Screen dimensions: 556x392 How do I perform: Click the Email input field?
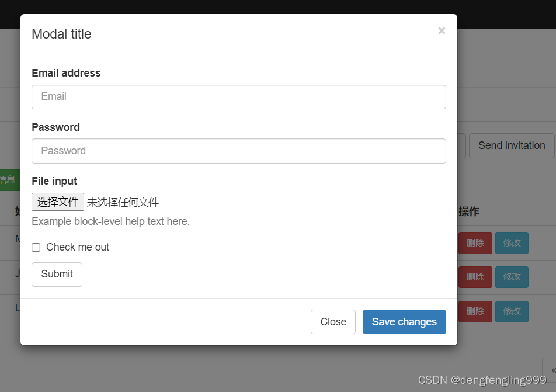tap(238, 97)
